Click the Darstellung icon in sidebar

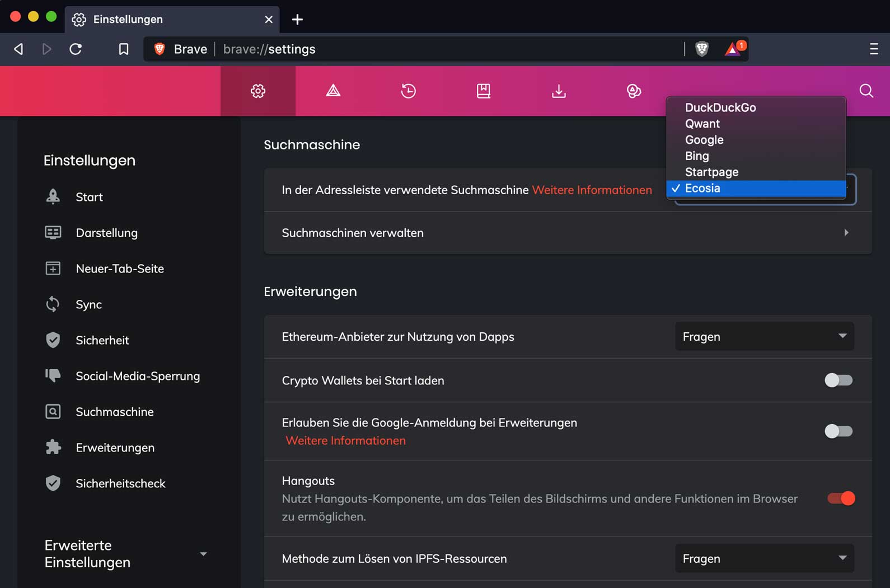(53, 232)
